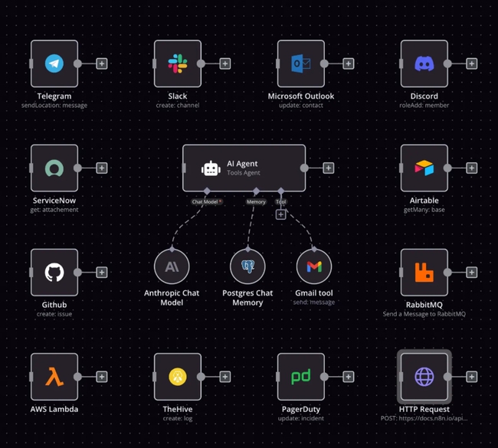498x448 pixels.
Task: Click plus next to Airtable
Action: coord(472,168)
